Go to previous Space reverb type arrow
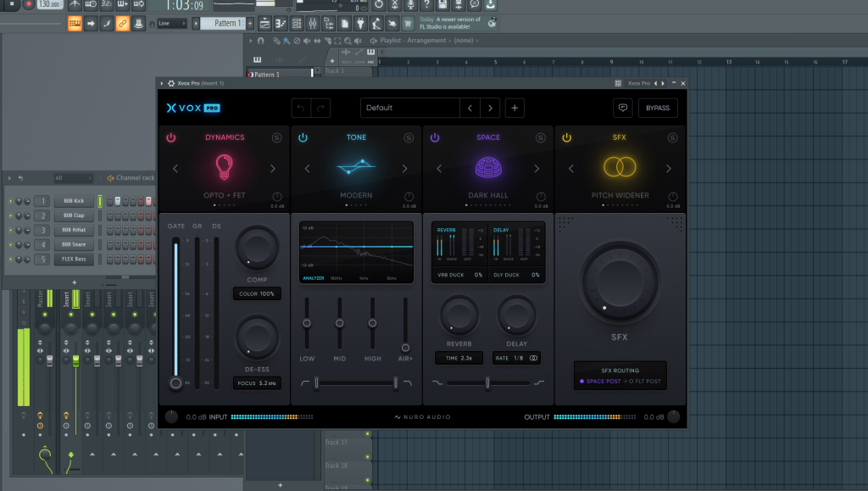The image size is (868, 491). point(439,168)
